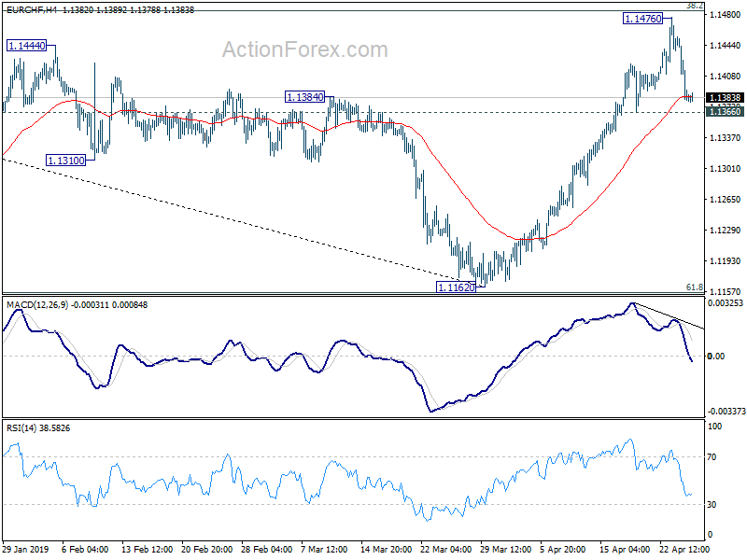Click the ActionForex.com watermark

[x=305, y=49]
